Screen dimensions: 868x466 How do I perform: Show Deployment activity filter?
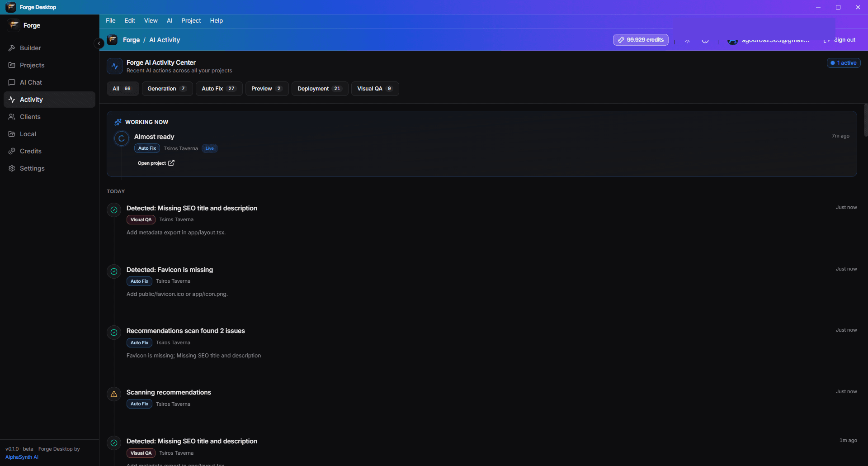(320, 89)
